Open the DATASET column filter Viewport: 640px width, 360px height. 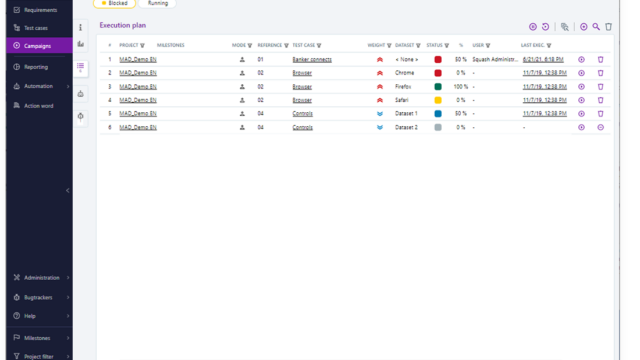[418, 45]
